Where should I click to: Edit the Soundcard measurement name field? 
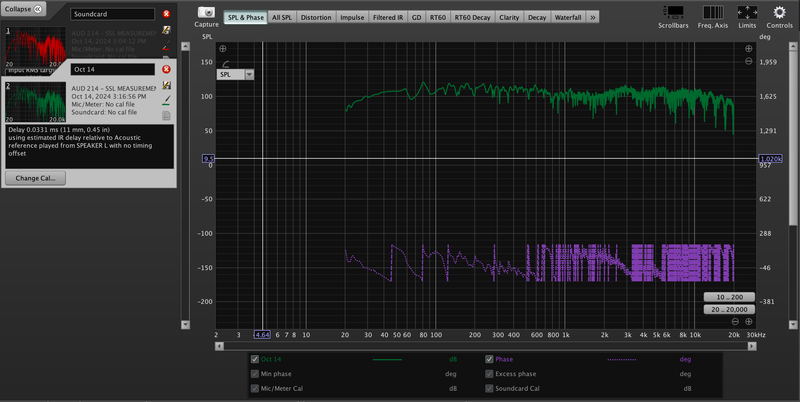tap(112, 14)
